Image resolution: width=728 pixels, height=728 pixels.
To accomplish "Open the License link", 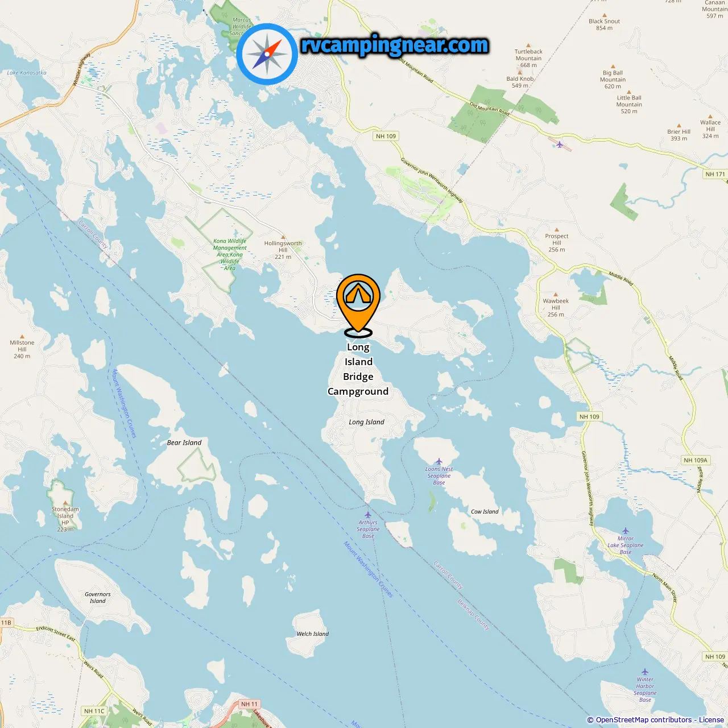I will click(712, 720).
